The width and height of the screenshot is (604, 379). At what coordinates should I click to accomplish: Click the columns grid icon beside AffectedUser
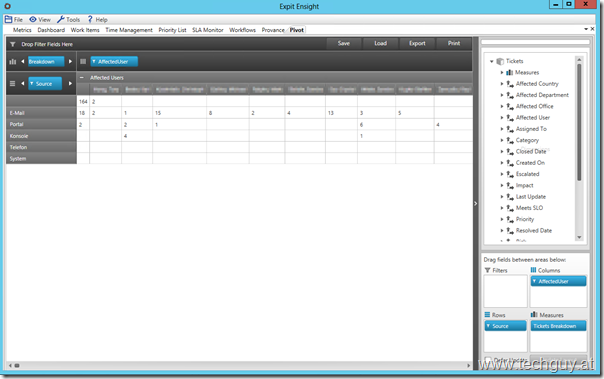83,62
